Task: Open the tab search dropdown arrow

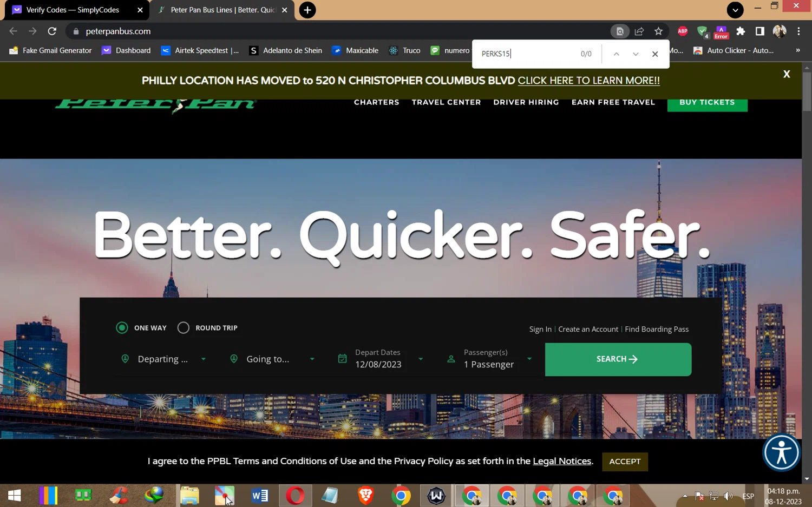Action: [735, 10]
